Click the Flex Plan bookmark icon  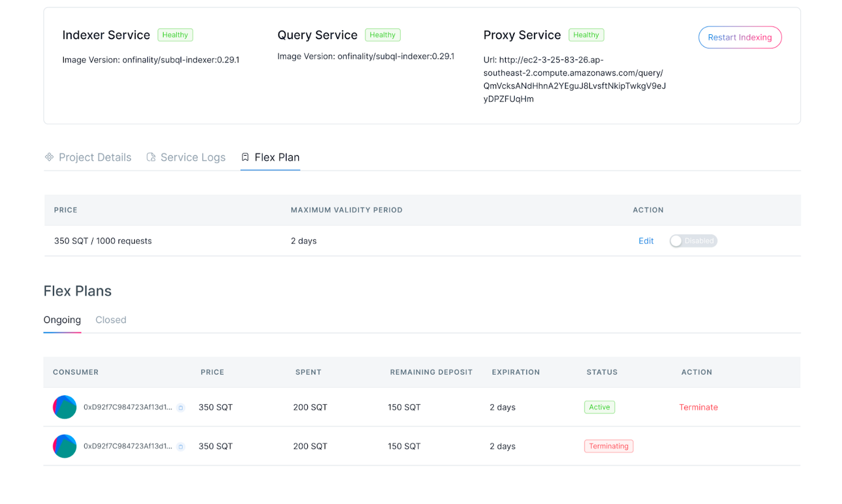(x=245, y=157)
